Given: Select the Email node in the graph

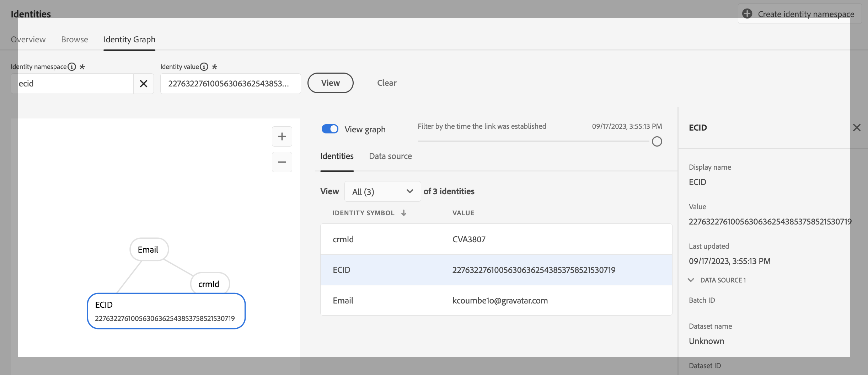Looking at the screenshot, I should 149,249.
